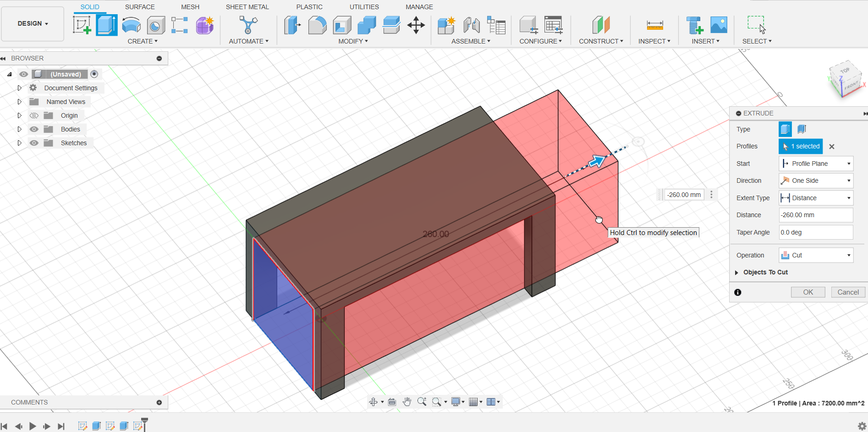868x432 pixels.
Task: Select the Configure Model tool
Action: coord(528,25)
